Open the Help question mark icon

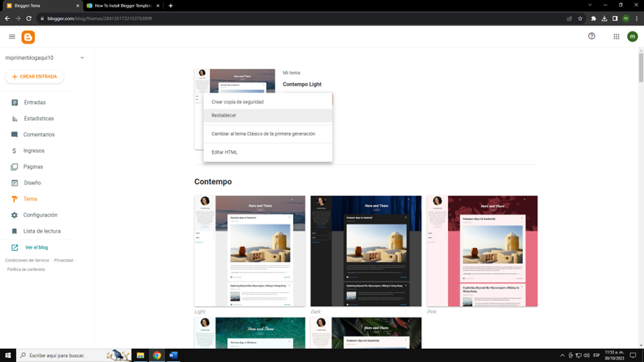tap(592, 36)
